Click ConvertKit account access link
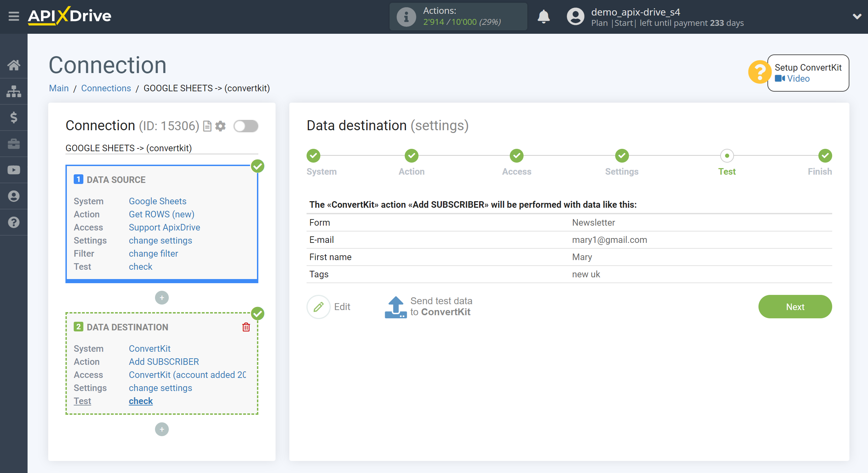868x473 pixels. [x=187, y=375]
